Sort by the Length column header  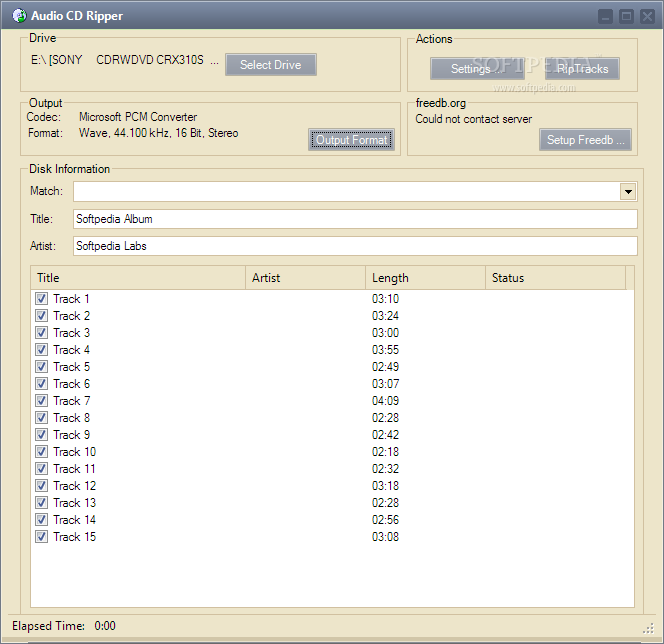pyautogui.click(x=425, y=278)
